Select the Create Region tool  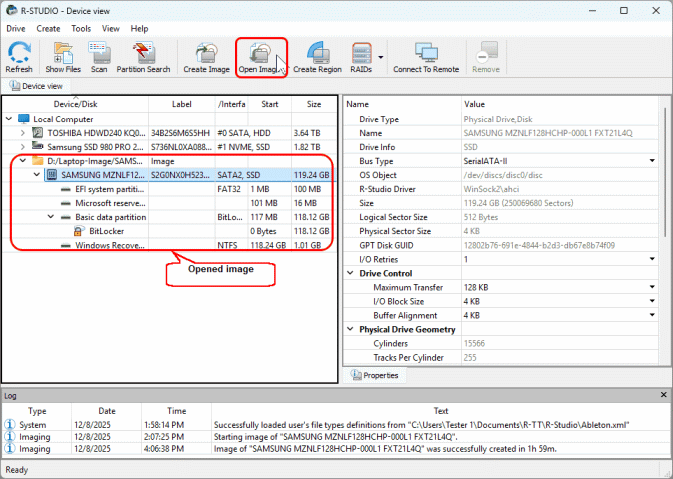coord(317,57)
